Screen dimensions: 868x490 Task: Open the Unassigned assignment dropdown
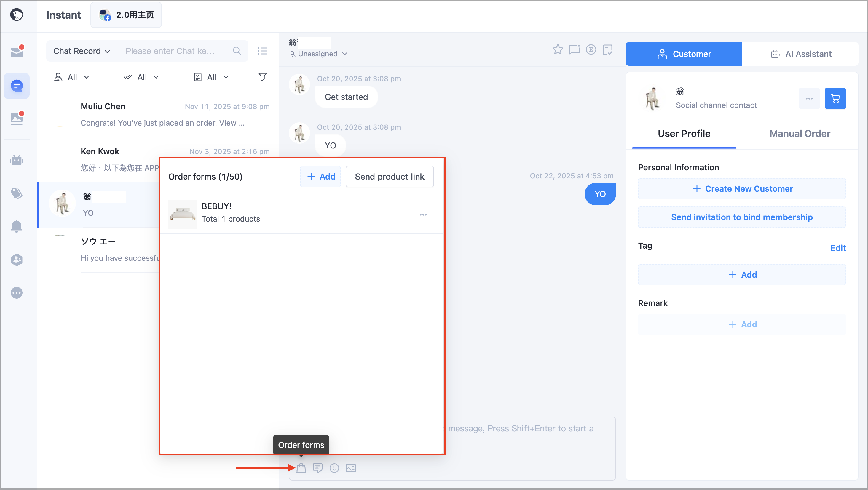click(318, 54)
